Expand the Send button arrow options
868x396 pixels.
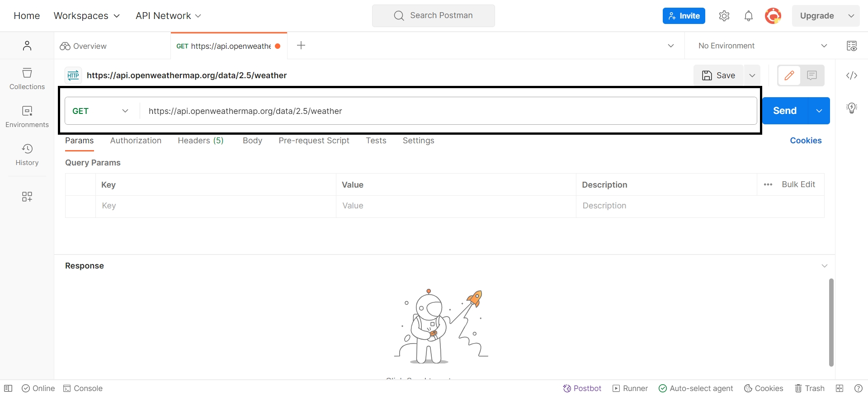(819, 111)
